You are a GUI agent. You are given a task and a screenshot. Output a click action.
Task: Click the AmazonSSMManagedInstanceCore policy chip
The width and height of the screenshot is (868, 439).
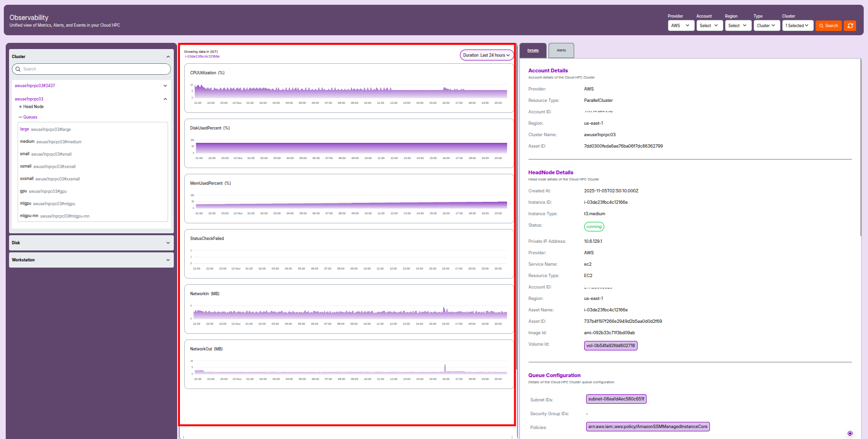648,427
